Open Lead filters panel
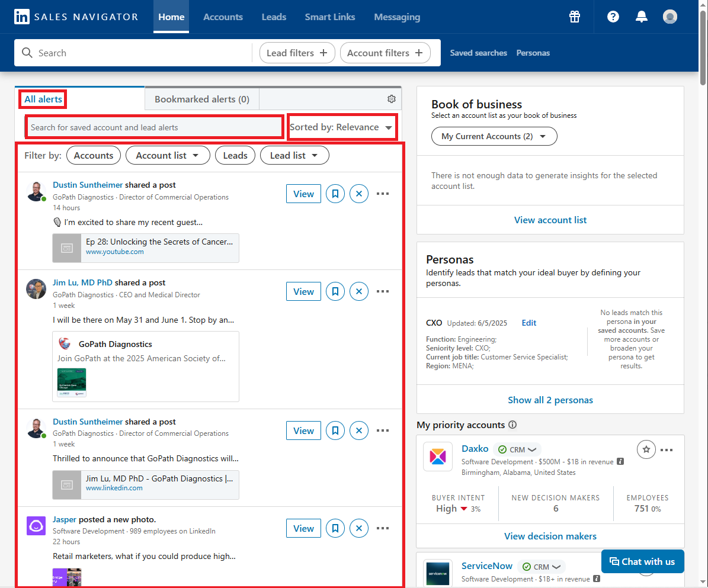Screen dimensions: 708x588 point(297,53)
